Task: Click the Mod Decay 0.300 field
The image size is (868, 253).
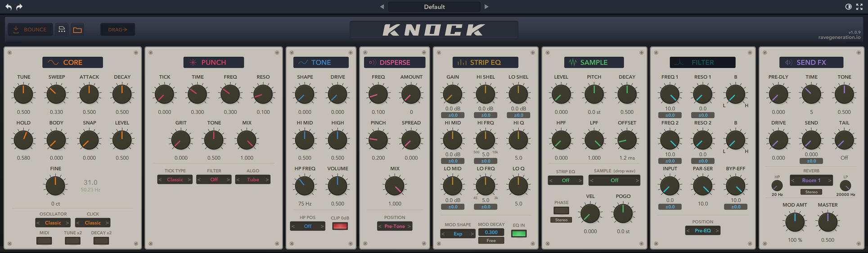Action: (491, 232)
